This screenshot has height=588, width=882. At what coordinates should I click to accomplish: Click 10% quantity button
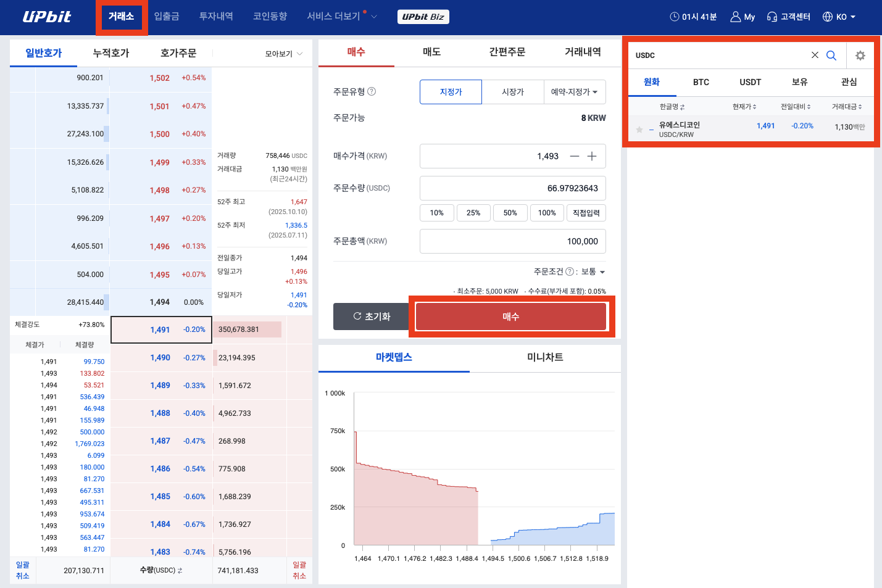pyautogui.click(x=437, y=213)
